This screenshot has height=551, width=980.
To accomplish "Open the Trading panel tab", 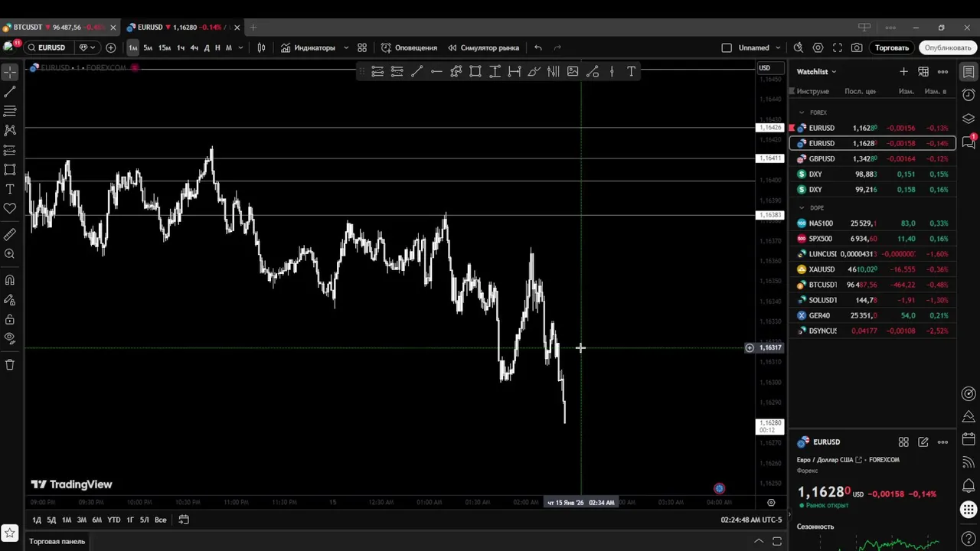I will tap(57, 541).
